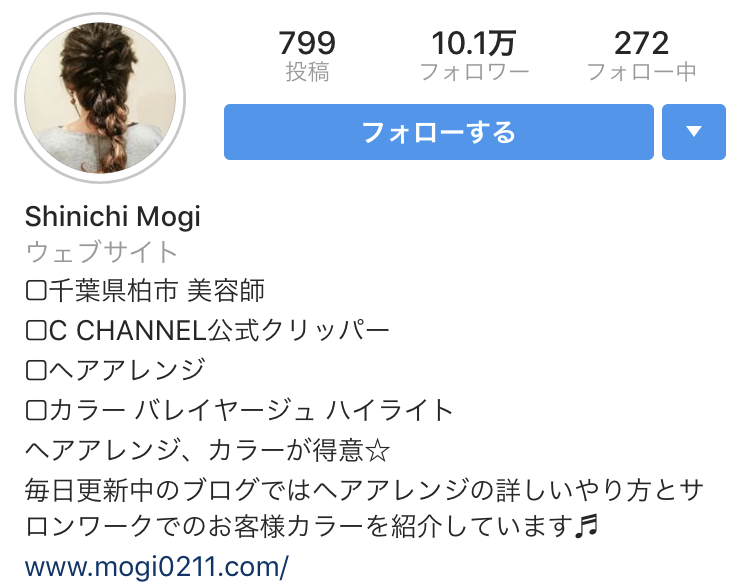Click the star symbol after カラーが得意
This screenshot has height=588, width=750.
(377, 451)
